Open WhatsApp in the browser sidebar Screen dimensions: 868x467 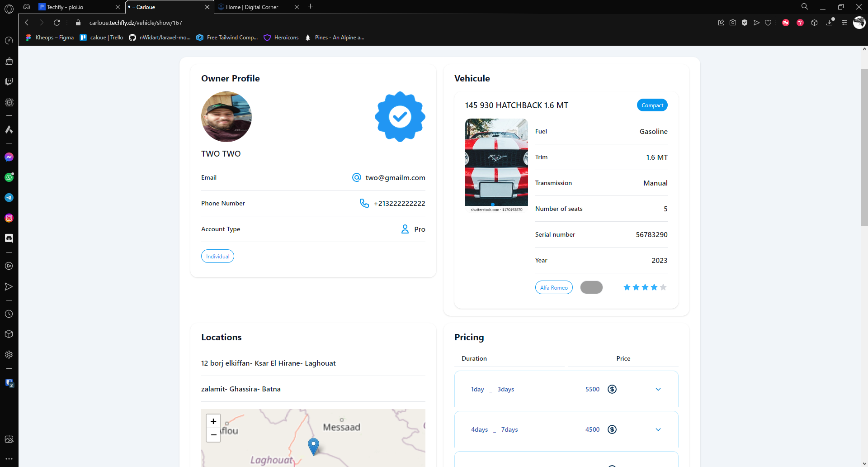coord(9,177)
